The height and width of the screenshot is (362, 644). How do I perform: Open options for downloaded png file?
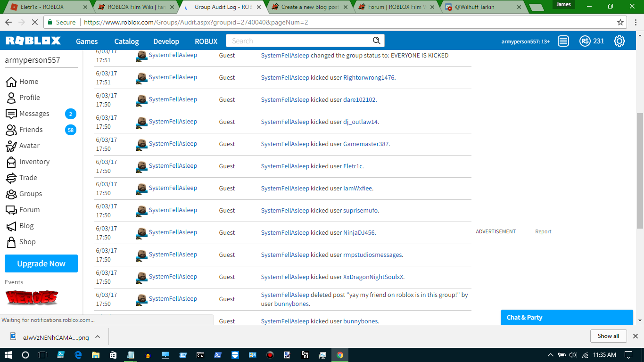(98, 337)
